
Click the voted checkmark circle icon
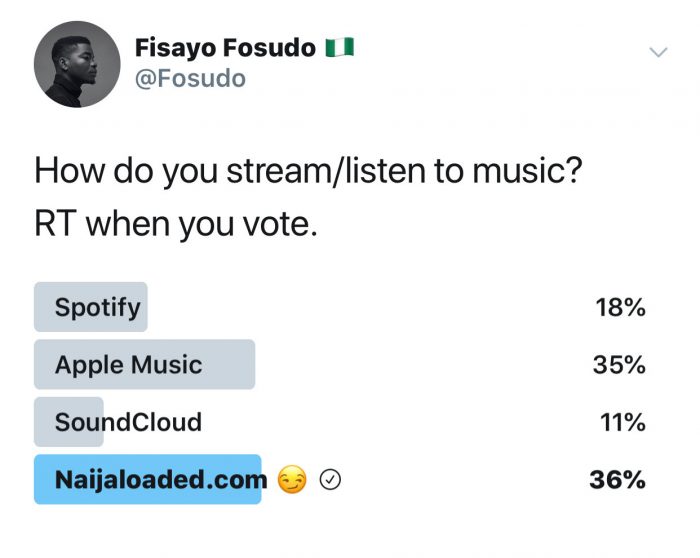[330, 479]
